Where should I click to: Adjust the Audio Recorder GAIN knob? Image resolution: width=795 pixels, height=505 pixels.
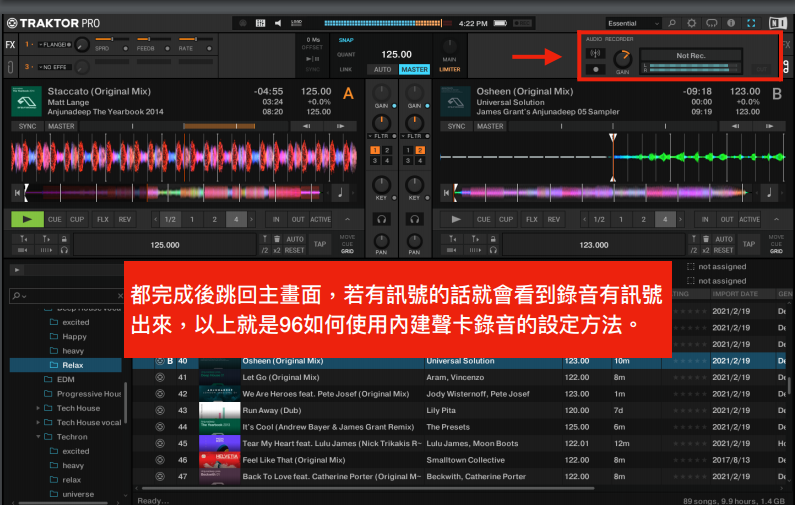pyautogui.click(x=623, y=59)
